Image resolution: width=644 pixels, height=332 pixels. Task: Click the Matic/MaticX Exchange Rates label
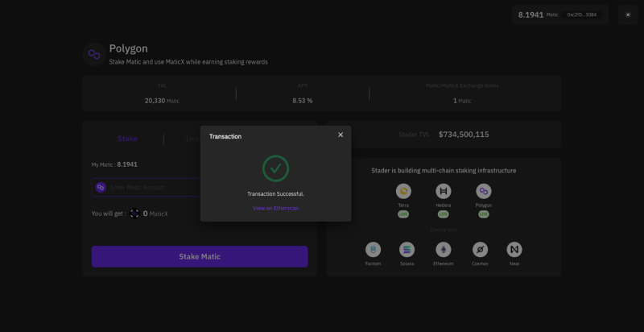pyautogui.click(x=462, y=86)
